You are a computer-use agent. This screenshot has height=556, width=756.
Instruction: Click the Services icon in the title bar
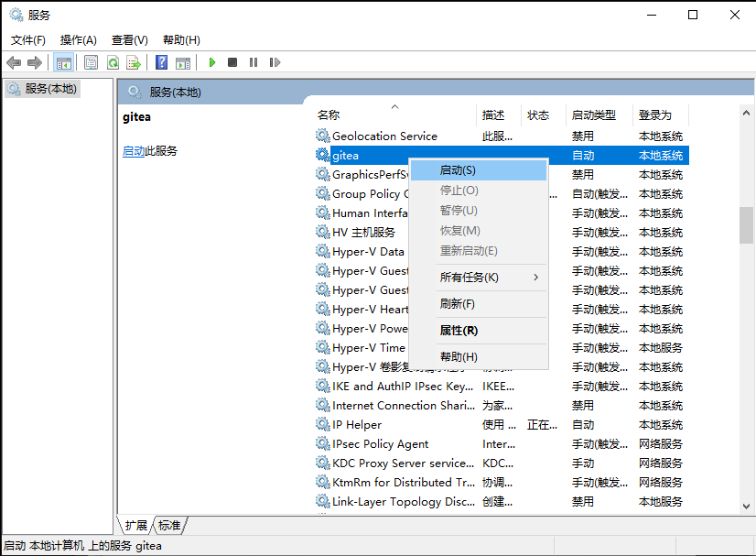point(16,15)
